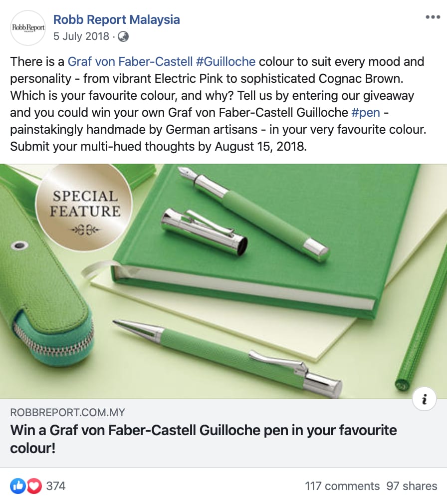Click the blue Like reaction icon
Viewport: 447px width, 504px height.
18,486
